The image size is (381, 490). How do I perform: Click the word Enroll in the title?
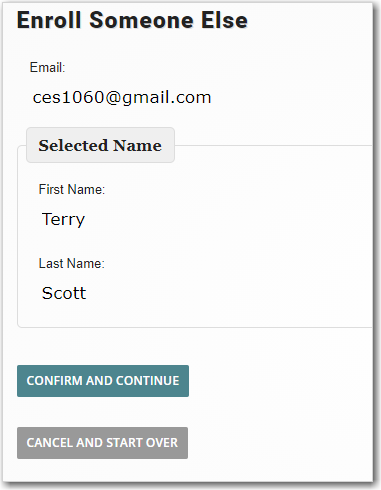pos(49,20)
